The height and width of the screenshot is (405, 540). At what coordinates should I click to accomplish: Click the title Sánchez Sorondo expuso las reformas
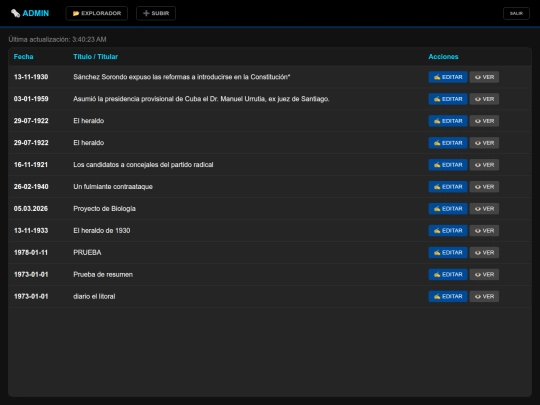click(181, 77)
